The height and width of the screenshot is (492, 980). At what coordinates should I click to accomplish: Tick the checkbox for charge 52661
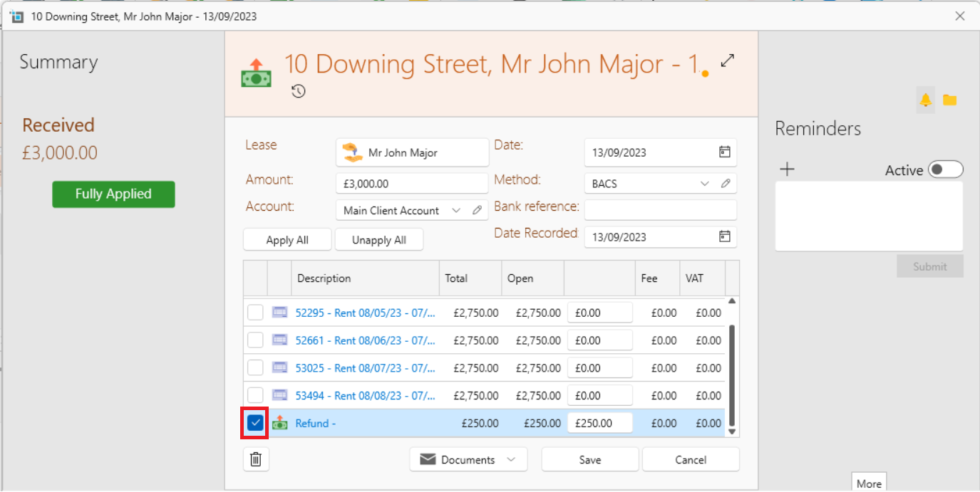coord(255,340)
